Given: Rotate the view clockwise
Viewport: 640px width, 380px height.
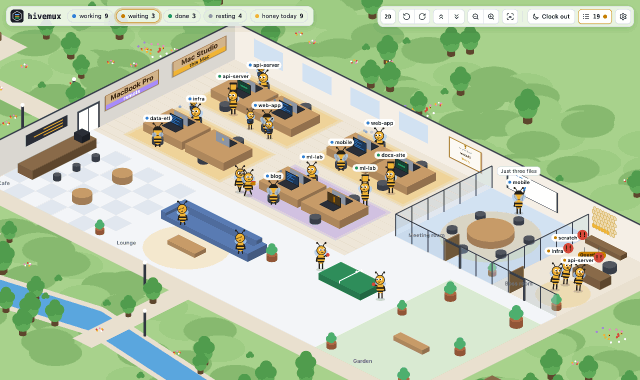Looking at the screenshot, I should [x=422, y=17].
